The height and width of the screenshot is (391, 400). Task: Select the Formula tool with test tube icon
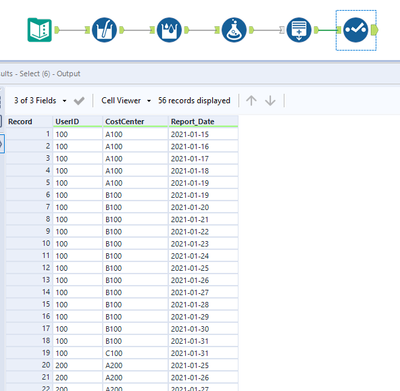pyautogui.click(x=104, y=30)
